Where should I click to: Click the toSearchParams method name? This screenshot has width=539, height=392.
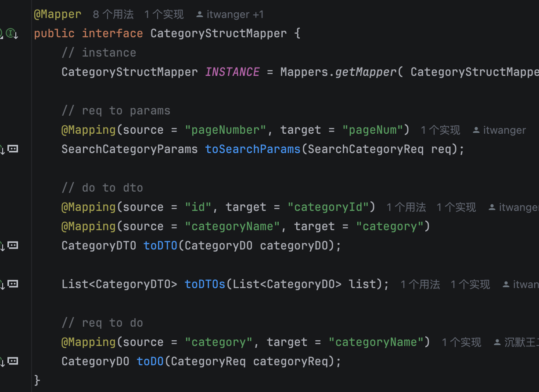253,149
